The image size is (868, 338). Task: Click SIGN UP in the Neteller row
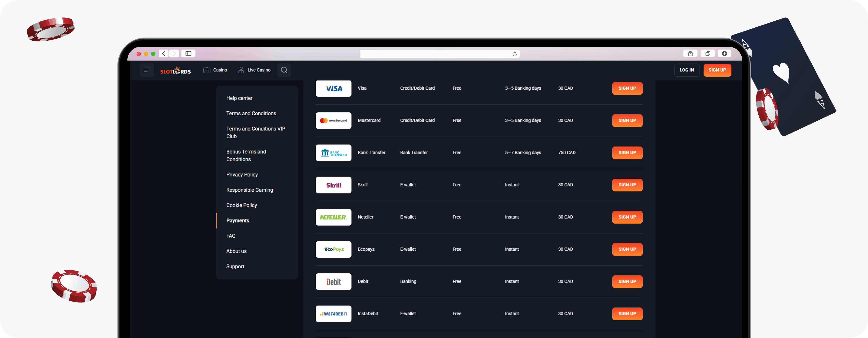[x=627, y=217]
